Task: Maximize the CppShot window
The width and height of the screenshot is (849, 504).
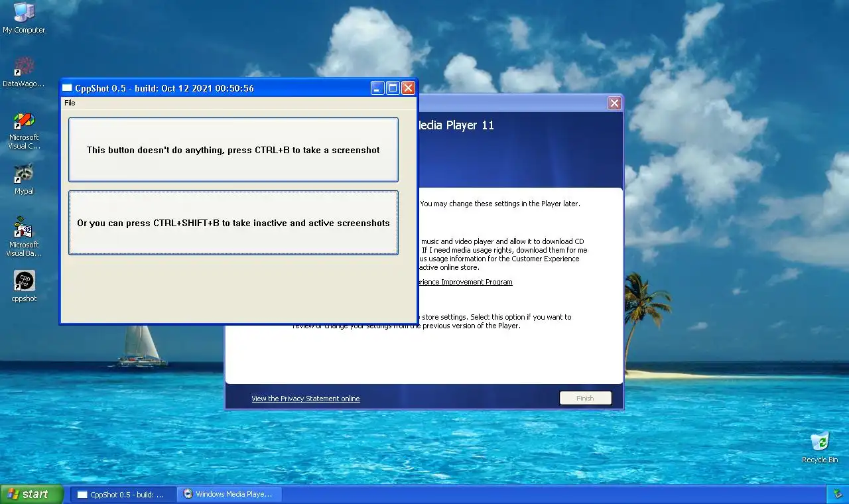Action: click(393, 88)
